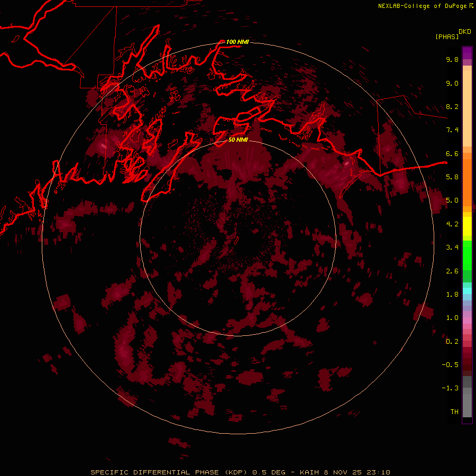The height and width of the screenshot is (476, 476).
Task: Click the [PHAS] units label
Action: (447, 37)
